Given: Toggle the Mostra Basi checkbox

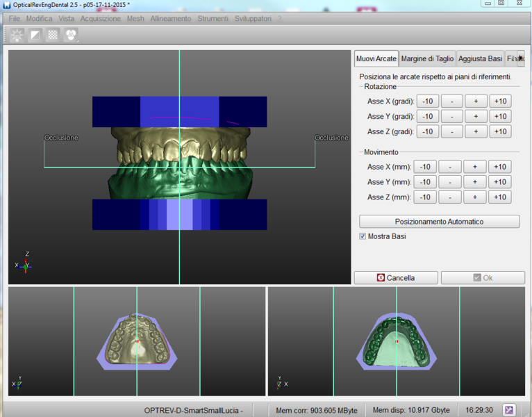Looking at the screenshot, I should tap(363, 236).
